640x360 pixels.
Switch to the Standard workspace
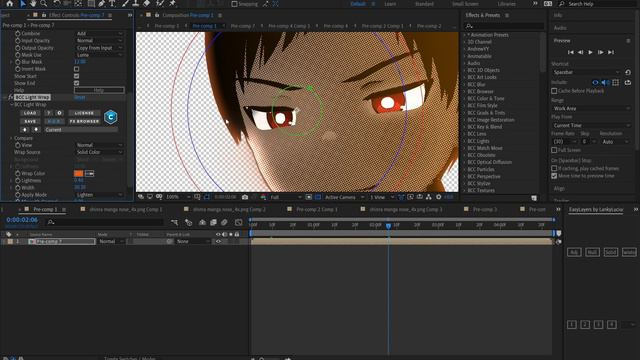424,4
